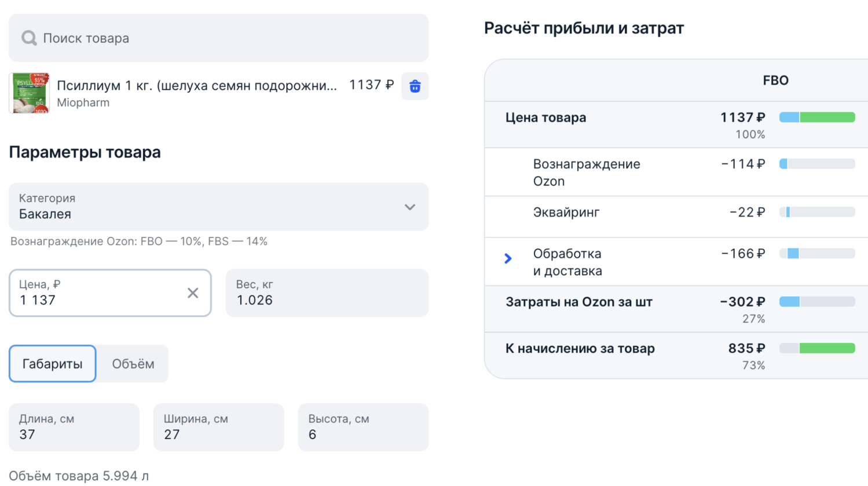The width and height of the screenshot is (868, 486).
Task: Switch to the Габариты tab
Action: tap(52, 364)
